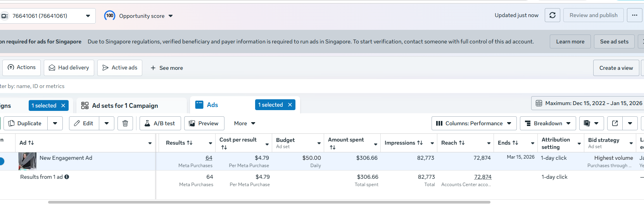This screenshot has width=644, height=209.
Task: Click the export share icon button
Action: pos(615,123)
